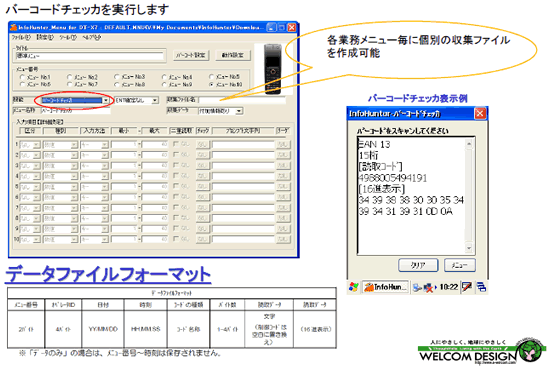Select the メニュー No.6 radio button

(23, 85)
